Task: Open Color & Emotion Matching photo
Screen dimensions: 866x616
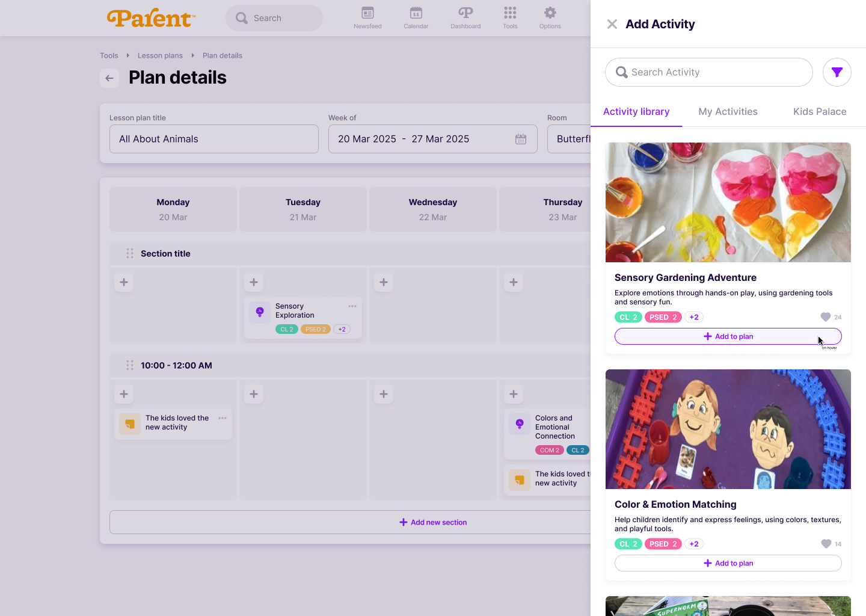Action: (x=728, y=429)
